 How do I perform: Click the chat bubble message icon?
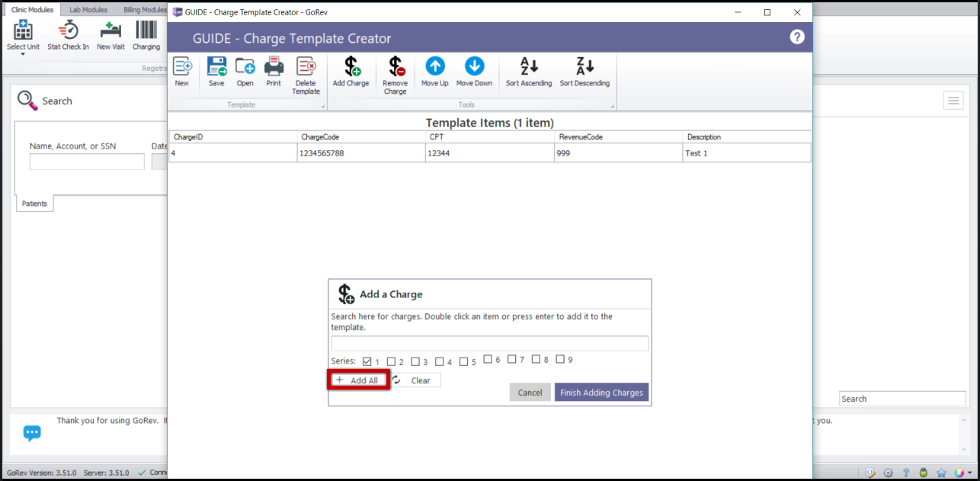pos(32,433)
